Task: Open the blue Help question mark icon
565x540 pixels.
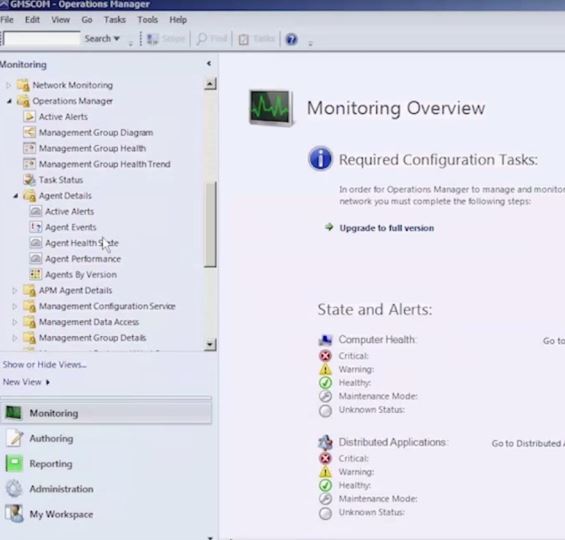Action: [291, 39]
